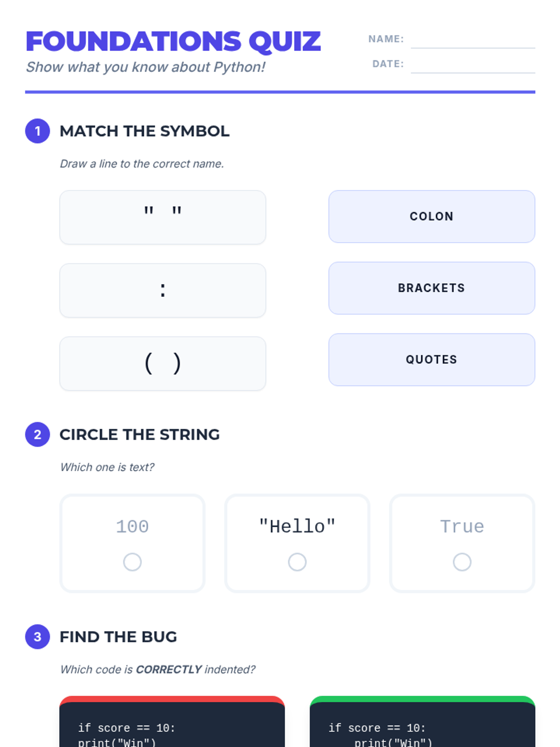Screen dimensions: 560x747
Task: Select the radio circle under 100
Action: tap(133, 562)
